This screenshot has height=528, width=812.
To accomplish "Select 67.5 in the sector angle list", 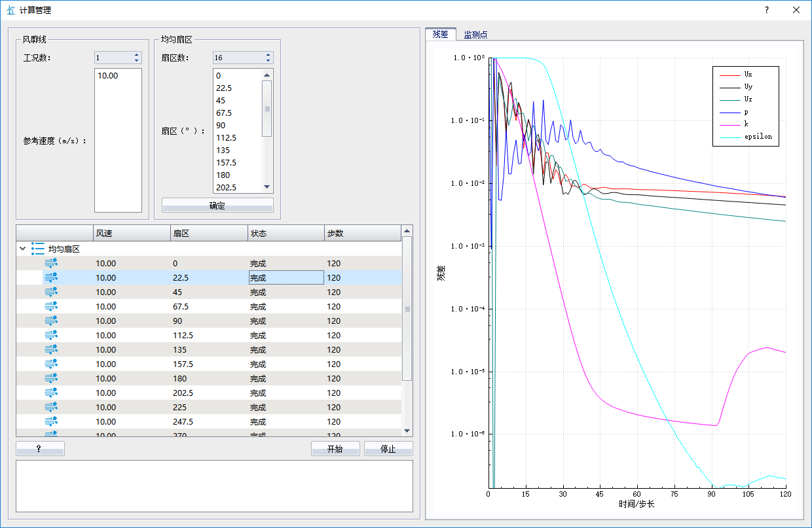I will 225,113.
